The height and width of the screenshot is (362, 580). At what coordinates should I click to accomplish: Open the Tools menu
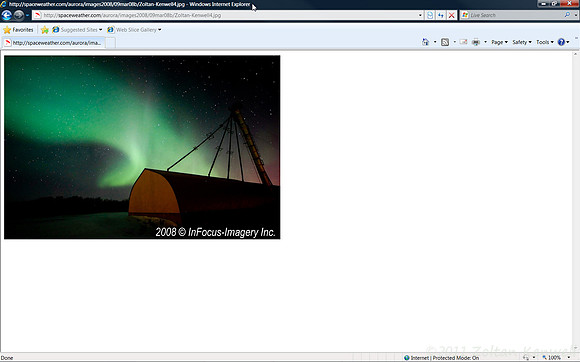(545, 42)
